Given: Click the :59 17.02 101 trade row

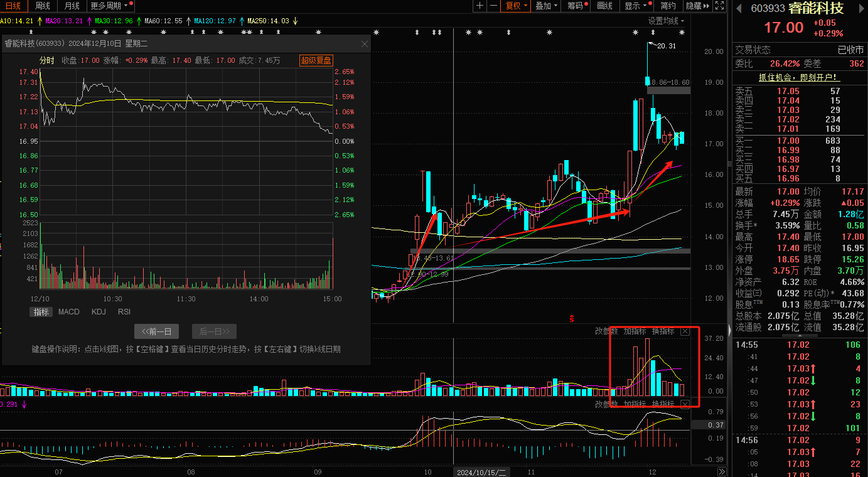Looking at the screenshot, I should pyautogui.click(x=800, y=428).
